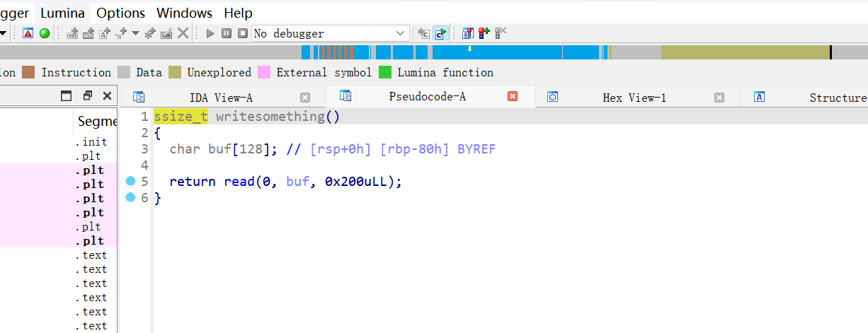868x333 pixels.
Task: Click the olive unexplored region of navigation band
Action: point(745,52)
